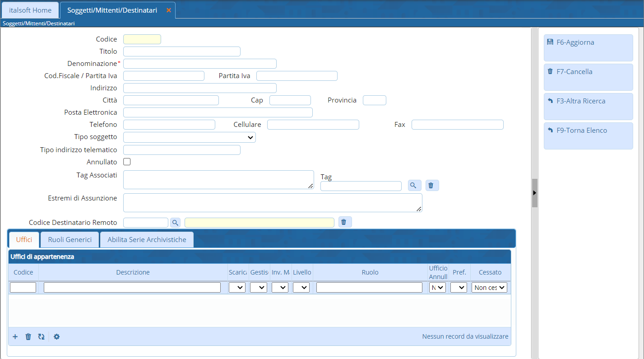Open the Ufficio Annullato filter dropdown

(x=437, y=288)
